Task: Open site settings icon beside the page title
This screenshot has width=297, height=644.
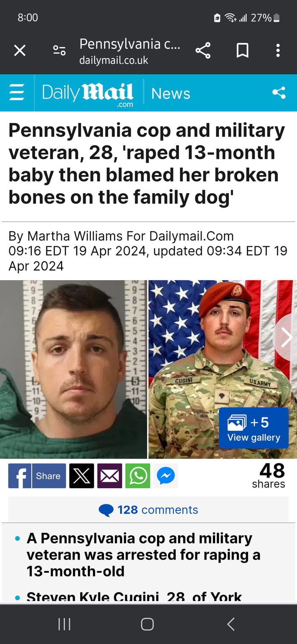Action: coord(59,51)
